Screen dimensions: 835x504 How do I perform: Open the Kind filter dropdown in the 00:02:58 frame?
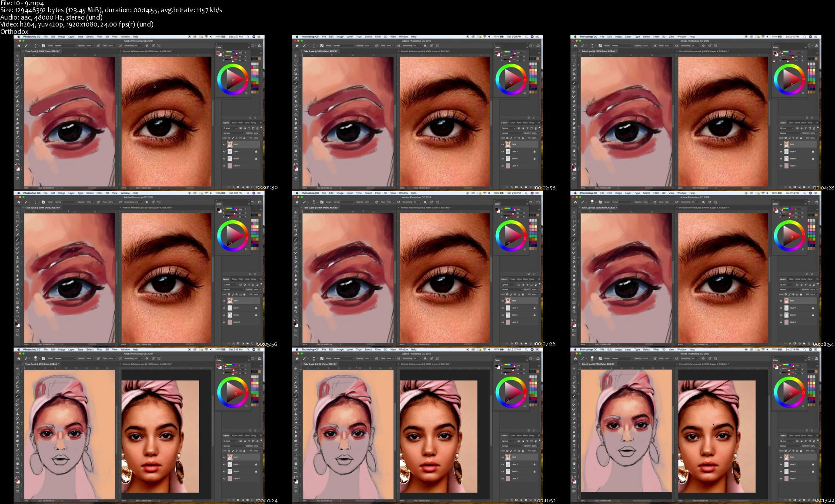(x=508, y=128)
